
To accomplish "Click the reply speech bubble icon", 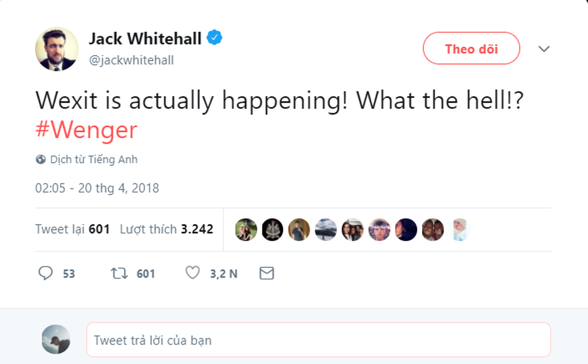I will coord(46,273).
